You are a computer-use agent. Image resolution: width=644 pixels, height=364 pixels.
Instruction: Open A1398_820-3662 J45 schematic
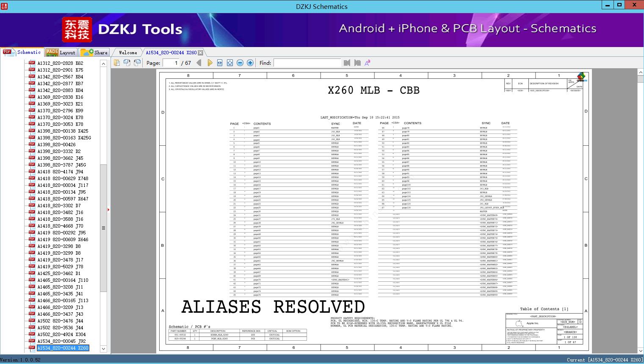point(60,158)
